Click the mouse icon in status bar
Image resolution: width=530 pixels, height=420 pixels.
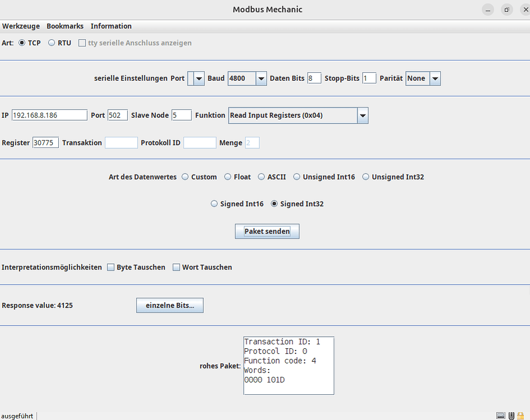[512, 416]
